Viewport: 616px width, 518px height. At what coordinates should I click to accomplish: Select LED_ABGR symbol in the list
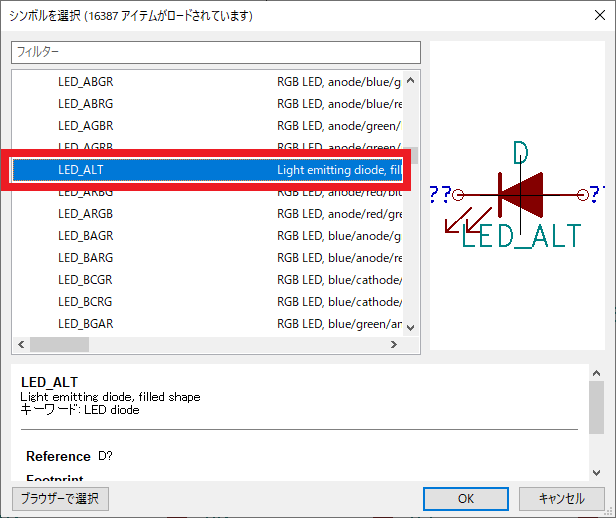85,81
